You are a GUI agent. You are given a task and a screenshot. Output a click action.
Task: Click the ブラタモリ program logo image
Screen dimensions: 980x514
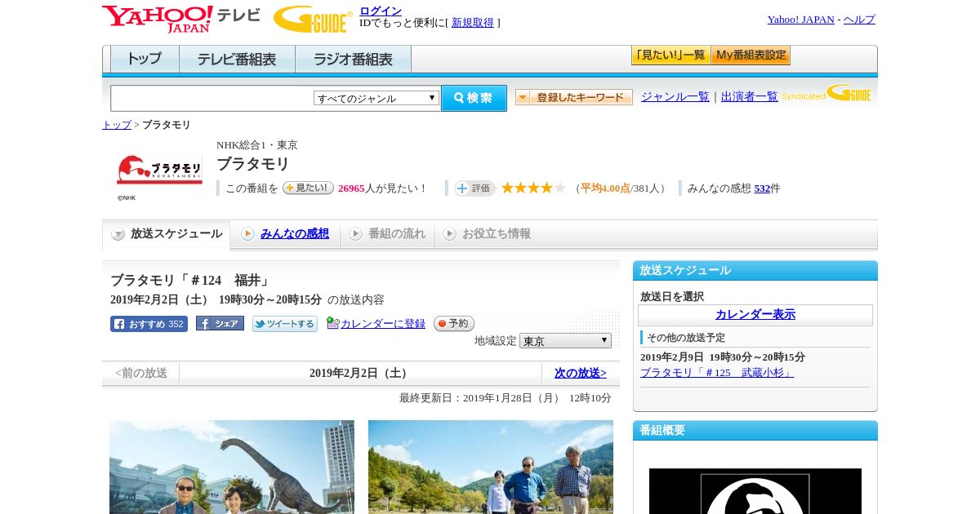[x=159, y=171]
